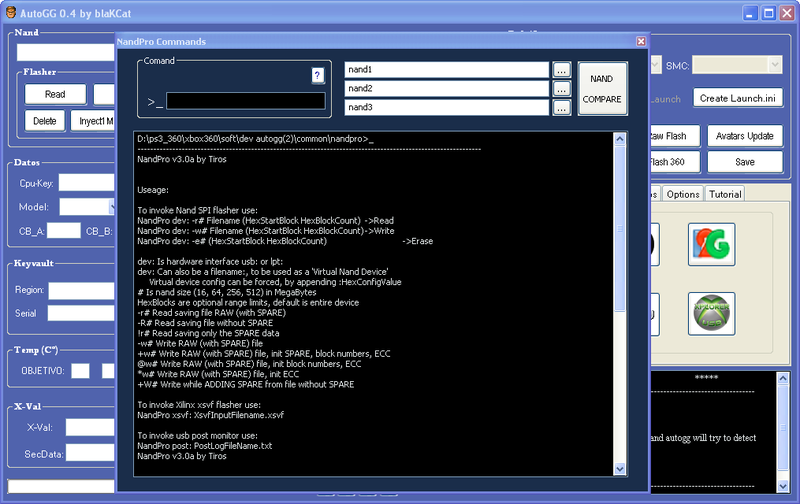Click the black command input box
This screenshot has width=800, height=504.
click(x=245, y=101)
